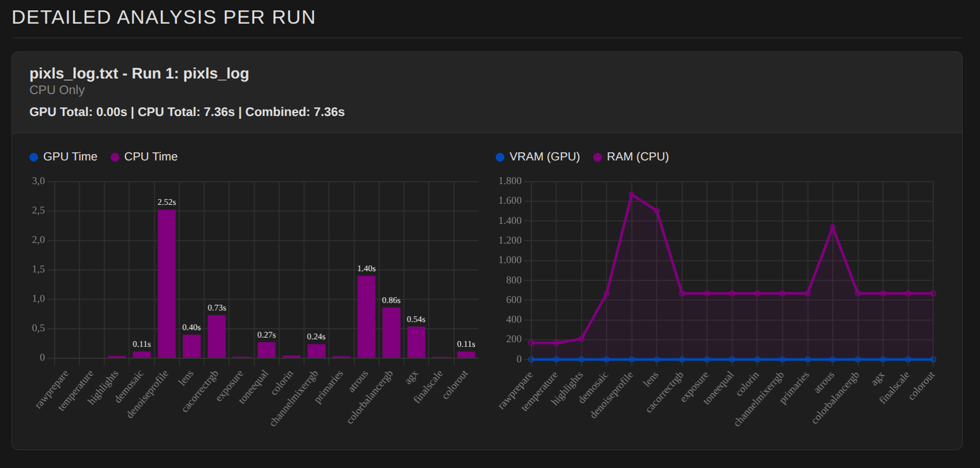Click the 'DETAILED ANALYSIS PER RUN' heading
The height and width of the screenshot is (468, 980).
click(164, 17)
